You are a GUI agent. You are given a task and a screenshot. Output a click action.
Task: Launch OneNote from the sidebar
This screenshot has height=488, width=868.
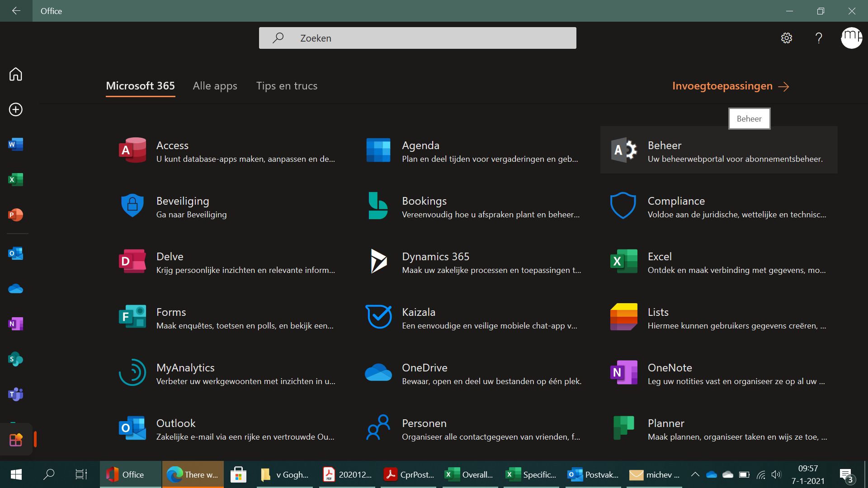coord(16,324)
